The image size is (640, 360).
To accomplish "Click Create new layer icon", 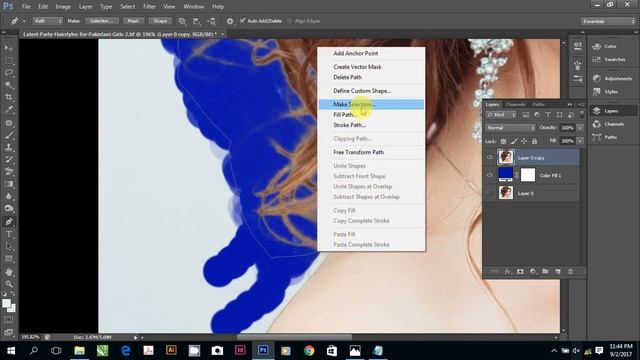I will click(558, 271).
